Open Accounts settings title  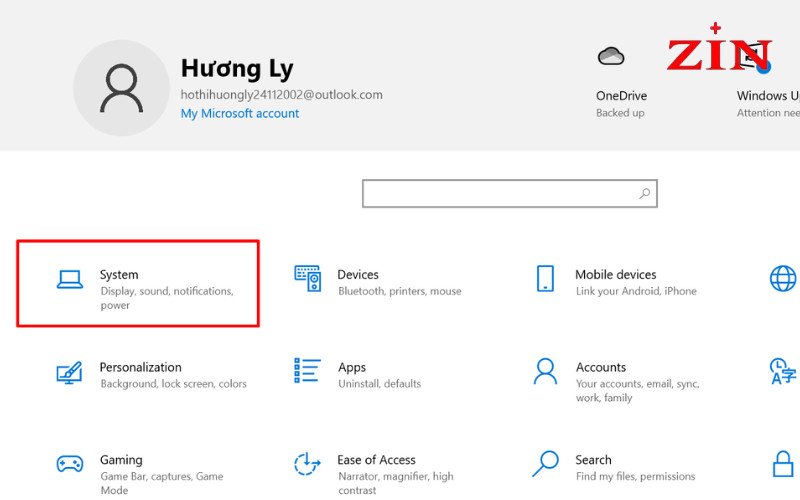[601, 367]
